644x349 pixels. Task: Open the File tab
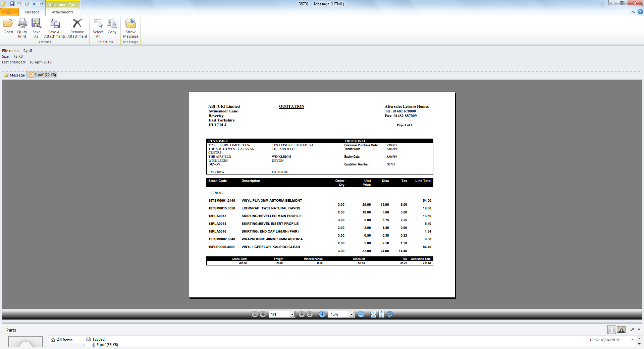(9, 12)
